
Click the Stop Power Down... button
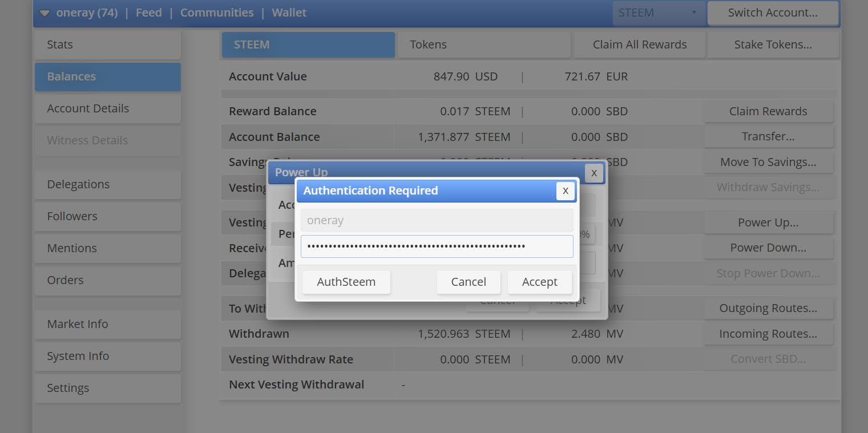click(x=768, y=273)
